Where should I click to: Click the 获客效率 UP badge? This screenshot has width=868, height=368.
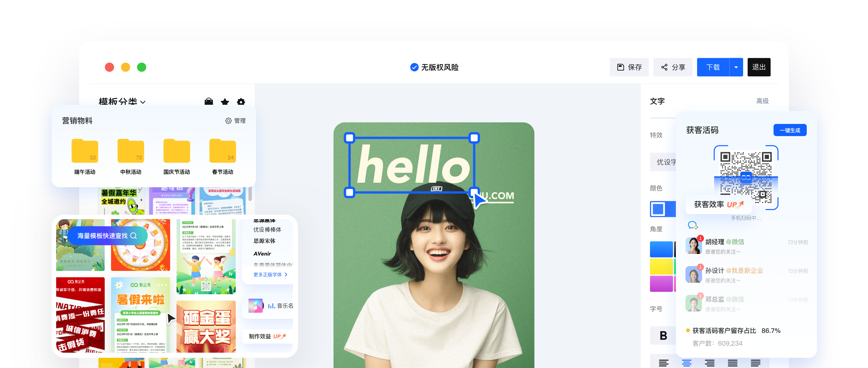click(x=718, y=204)
